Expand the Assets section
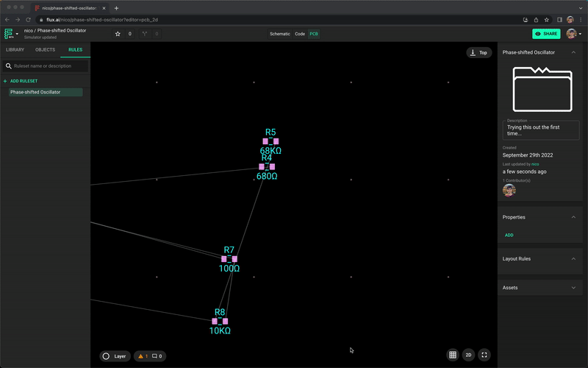Image resolution: width=588 pixels, height=368 pixels. coord(573,287)
